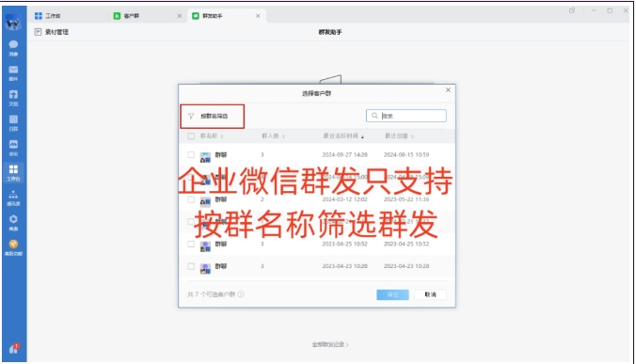
Task: Click the pin window icon at top right
Action: 572,10
